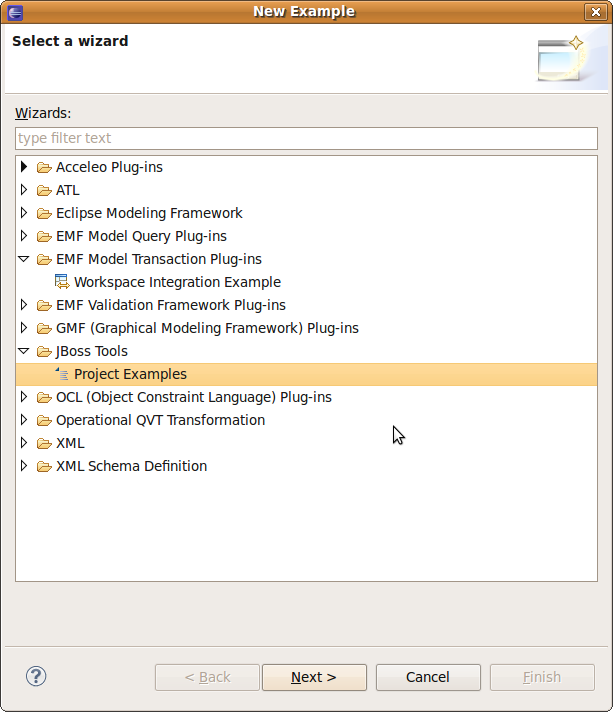The height and width of the screenshot is (712, 613).
Task: Click the Eclipse icon in title bar
Action: [15, 12]
